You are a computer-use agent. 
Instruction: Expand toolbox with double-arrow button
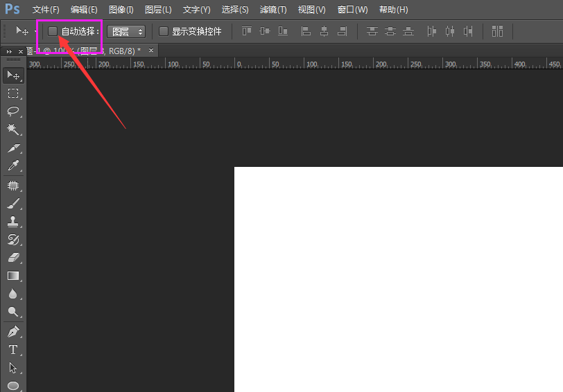9,52
